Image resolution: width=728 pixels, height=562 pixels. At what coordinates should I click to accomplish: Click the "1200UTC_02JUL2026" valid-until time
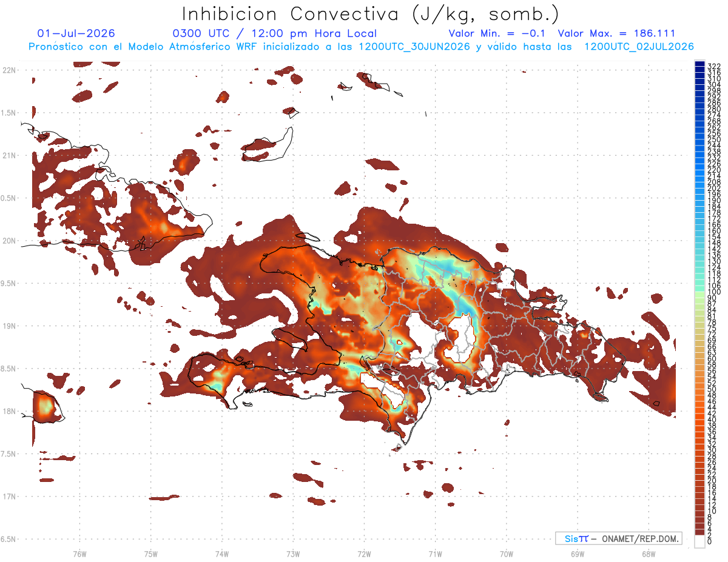[639, 47]
